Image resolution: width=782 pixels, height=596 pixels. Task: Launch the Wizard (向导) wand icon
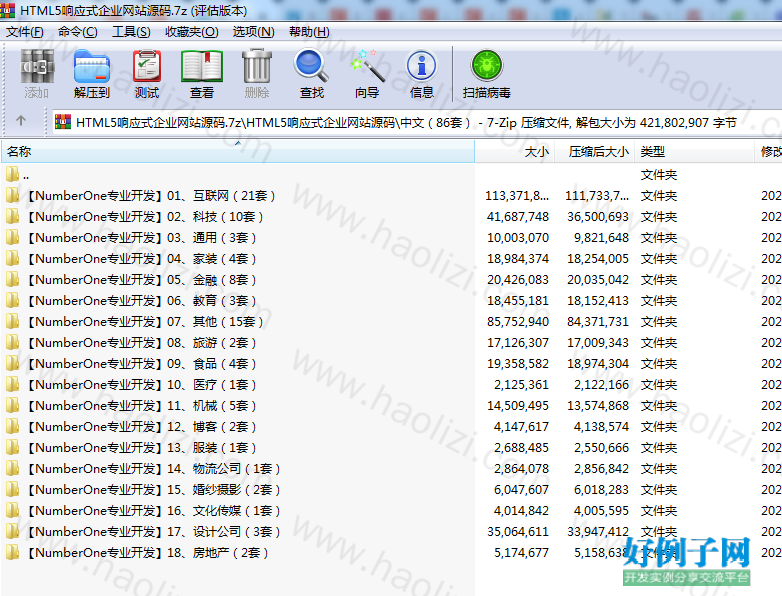[368, 66]
